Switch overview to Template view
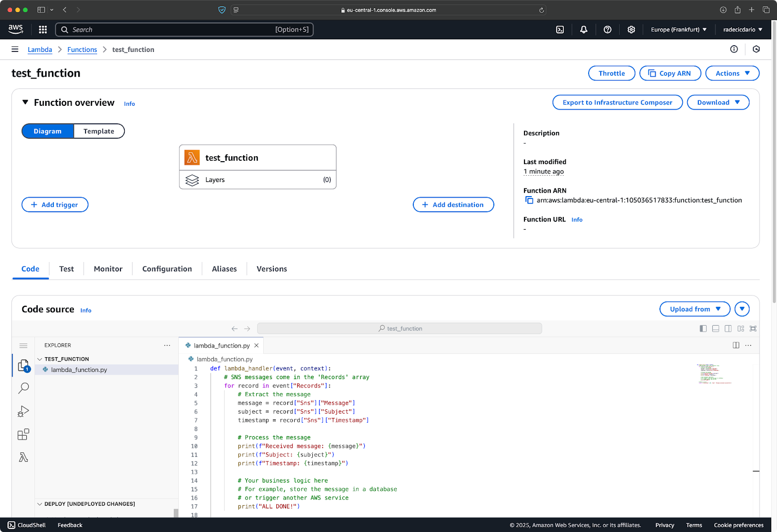777x532 pixels. (x=99, y=131)
